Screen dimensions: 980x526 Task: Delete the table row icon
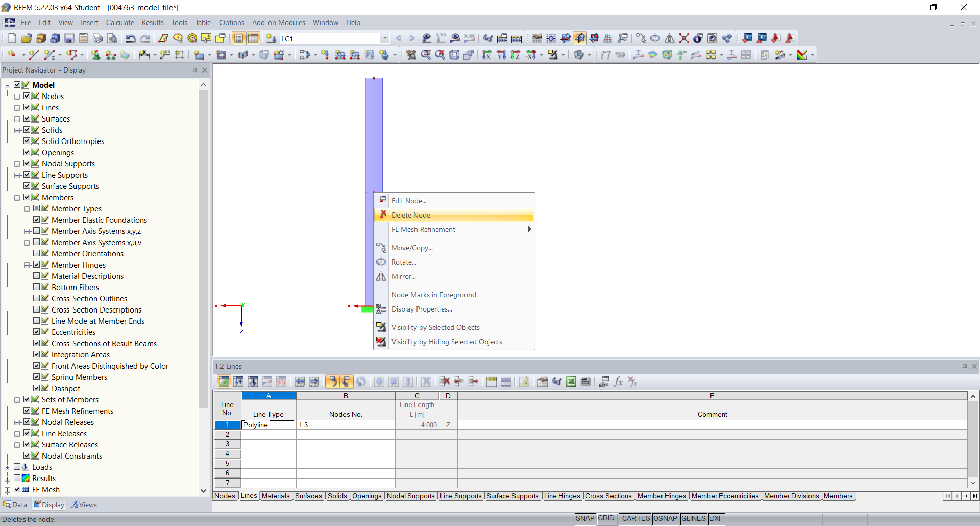pos(445,381)
